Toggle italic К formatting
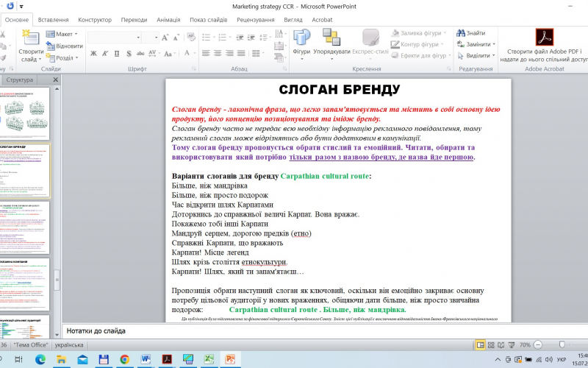The image size is (588, 368). coord(105,54)
